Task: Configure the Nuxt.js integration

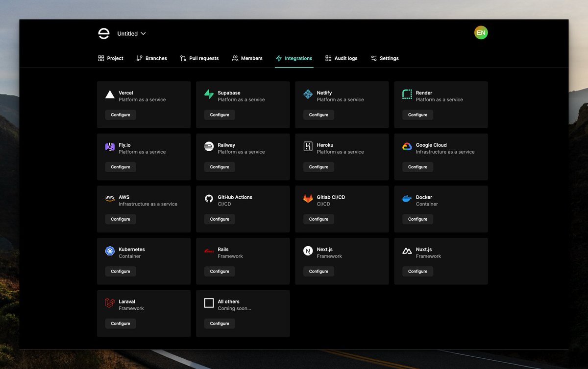Action: 417,272
